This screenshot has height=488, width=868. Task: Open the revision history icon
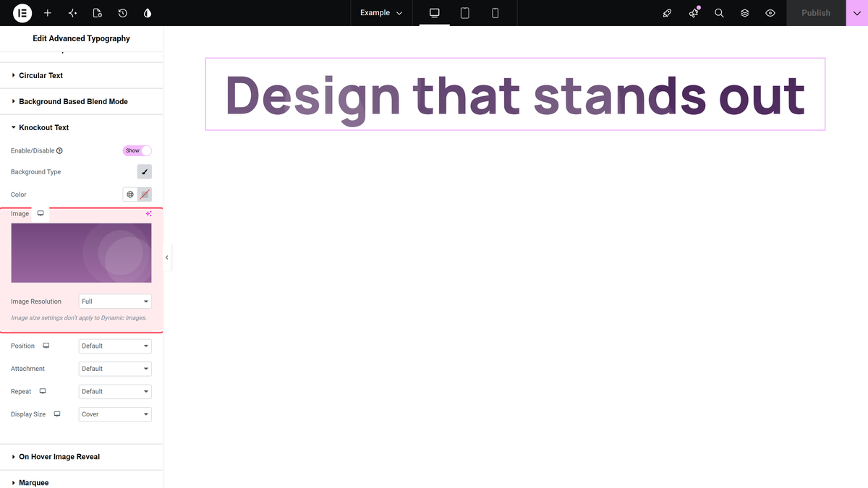coord(123,13)
